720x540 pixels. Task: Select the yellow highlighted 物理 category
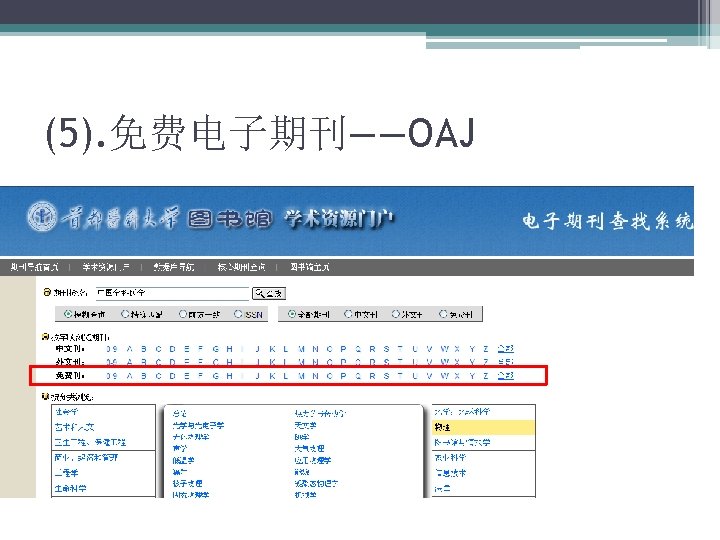click(484, 427)
